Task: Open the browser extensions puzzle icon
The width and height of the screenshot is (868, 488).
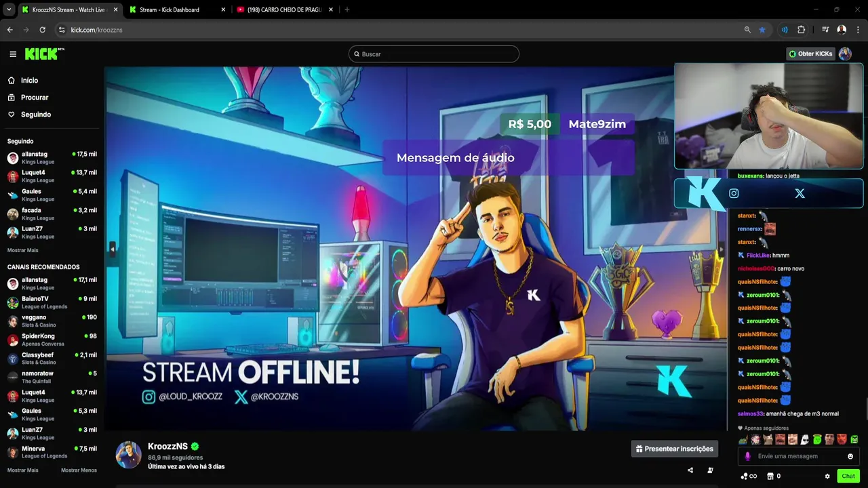Action: pyautogui.click(x=802, y=30)
